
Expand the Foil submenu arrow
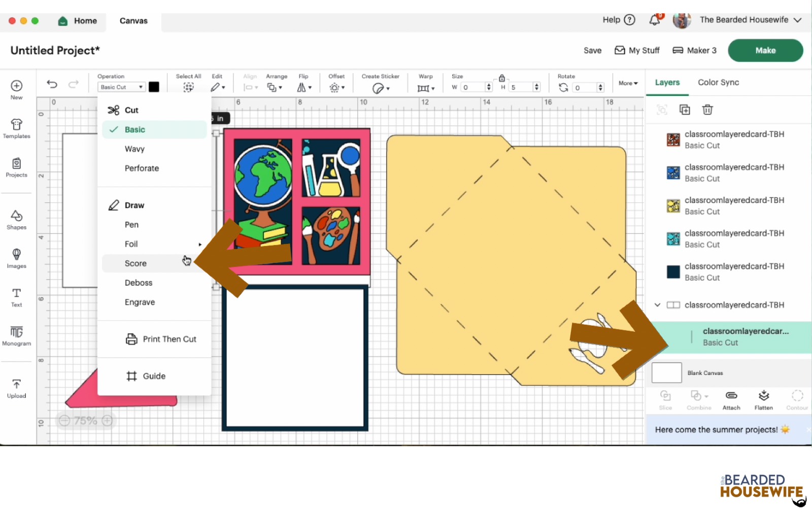(x=200, y=245)
